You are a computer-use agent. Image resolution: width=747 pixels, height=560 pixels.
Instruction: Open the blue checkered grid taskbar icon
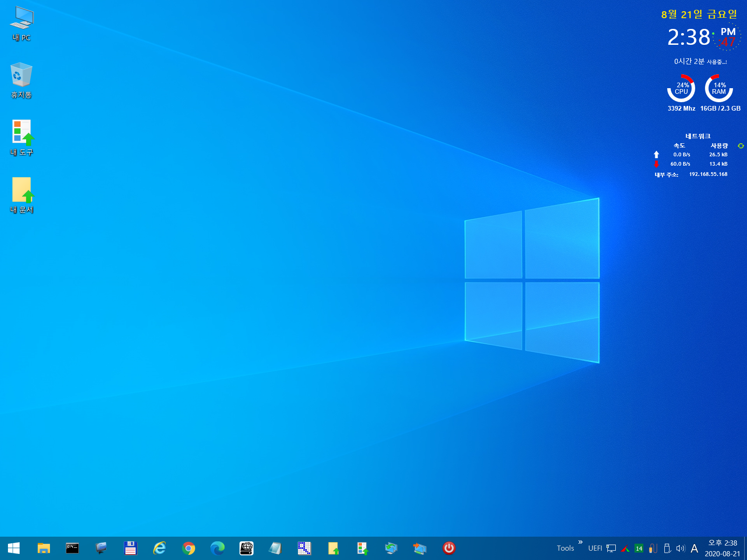(304, 548)
